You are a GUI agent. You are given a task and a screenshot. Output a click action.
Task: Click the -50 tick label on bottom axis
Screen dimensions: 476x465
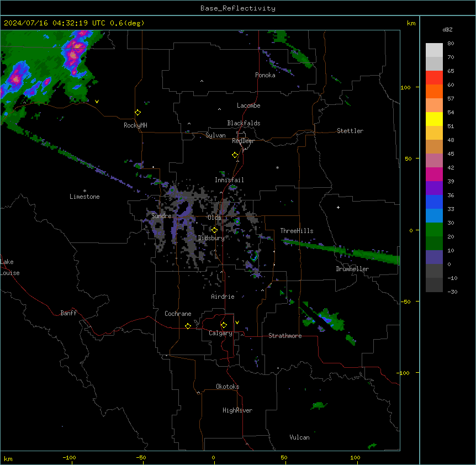click(141, 457)
